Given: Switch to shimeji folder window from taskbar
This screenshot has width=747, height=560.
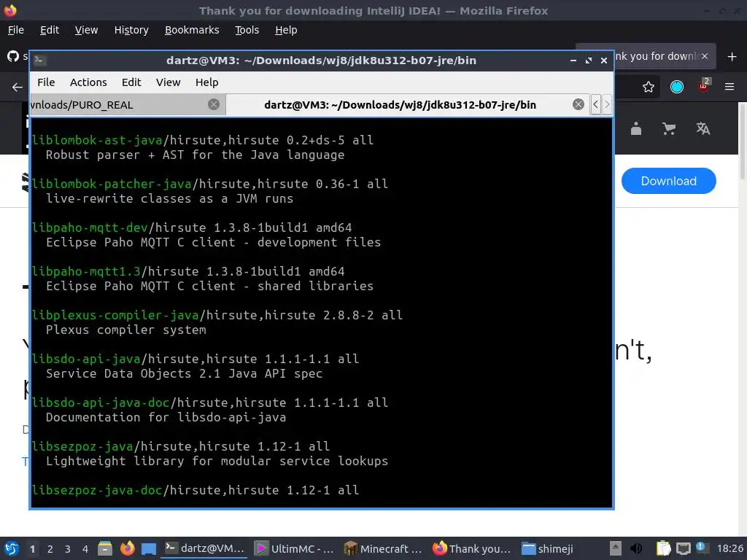Looking at the screenshot, I should [548, 548].
